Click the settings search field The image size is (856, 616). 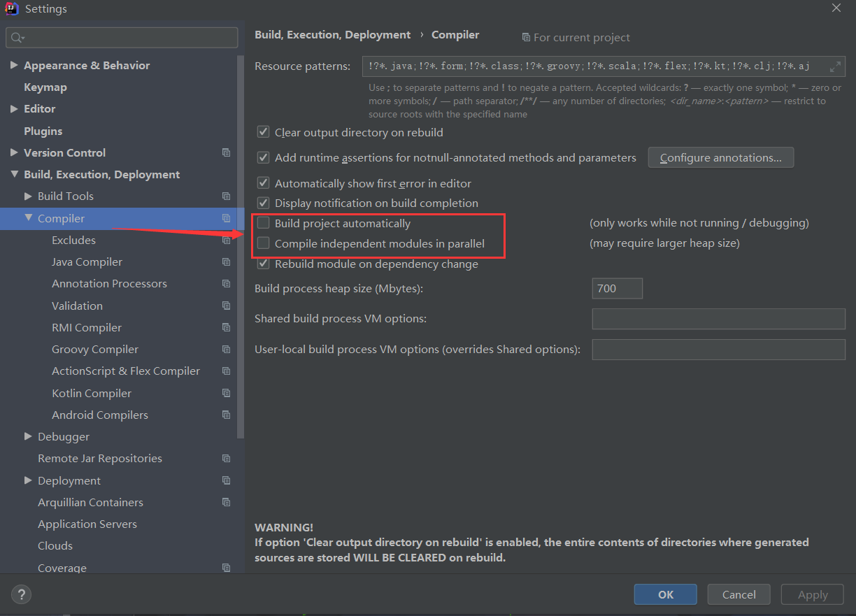click(122, 38)
